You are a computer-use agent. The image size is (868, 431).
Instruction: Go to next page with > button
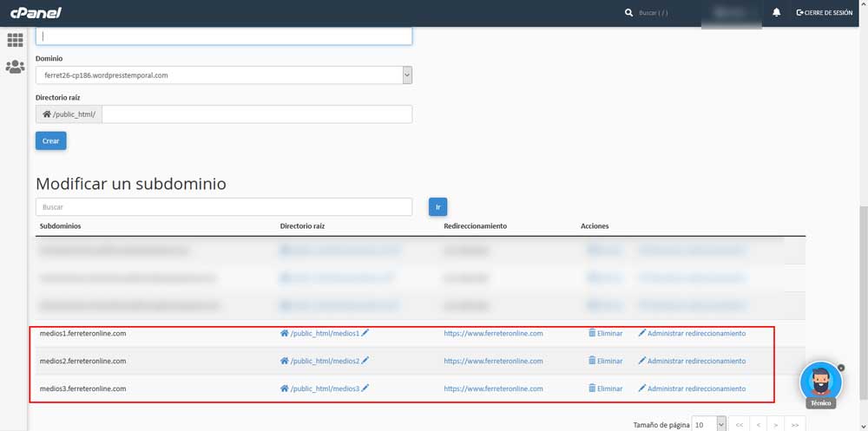point(776,424)
